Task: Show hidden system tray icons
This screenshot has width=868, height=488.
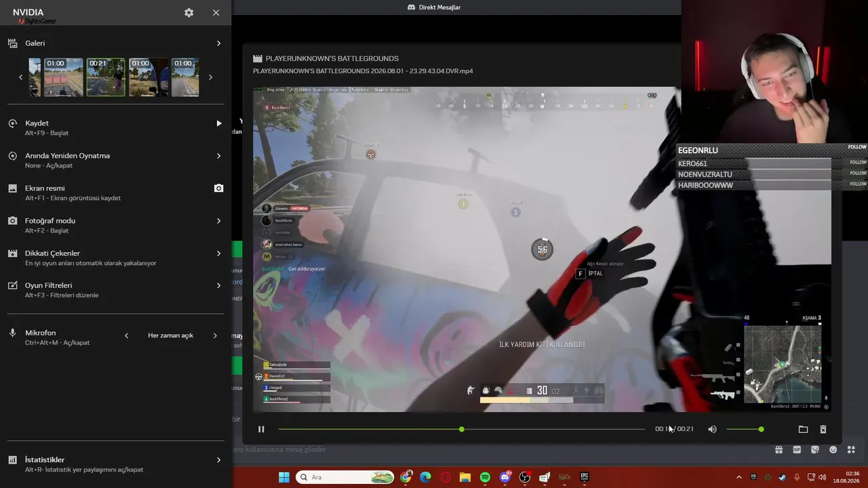Action: point(739,477)
